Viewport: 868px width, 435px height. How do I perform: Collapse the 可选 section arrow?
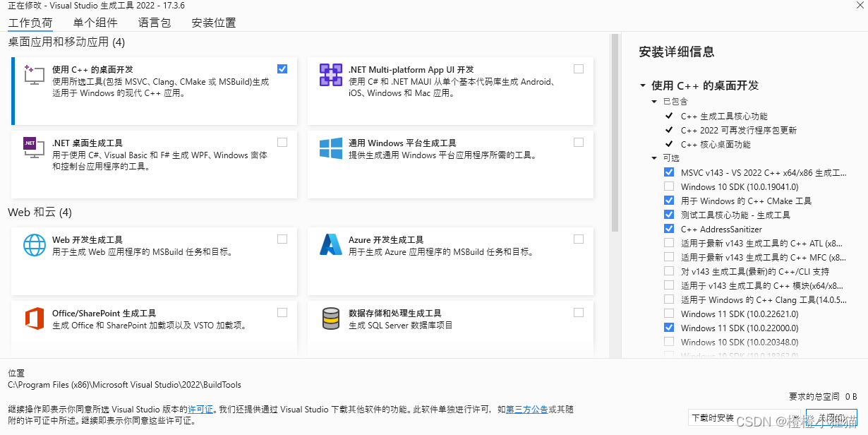point(655,158)
